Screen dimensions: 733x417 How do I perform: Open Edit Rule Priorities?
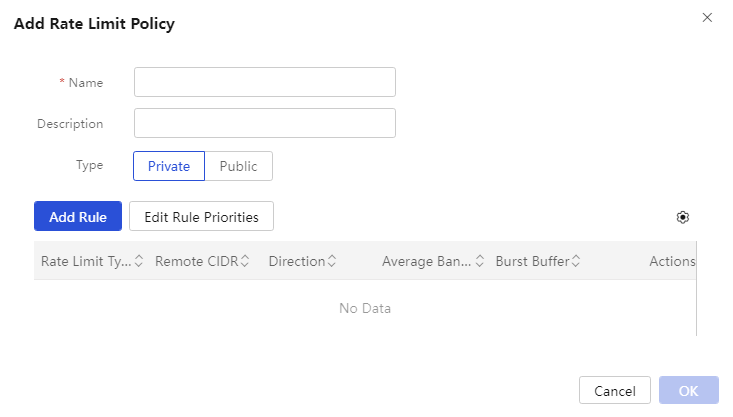point(201,216)
